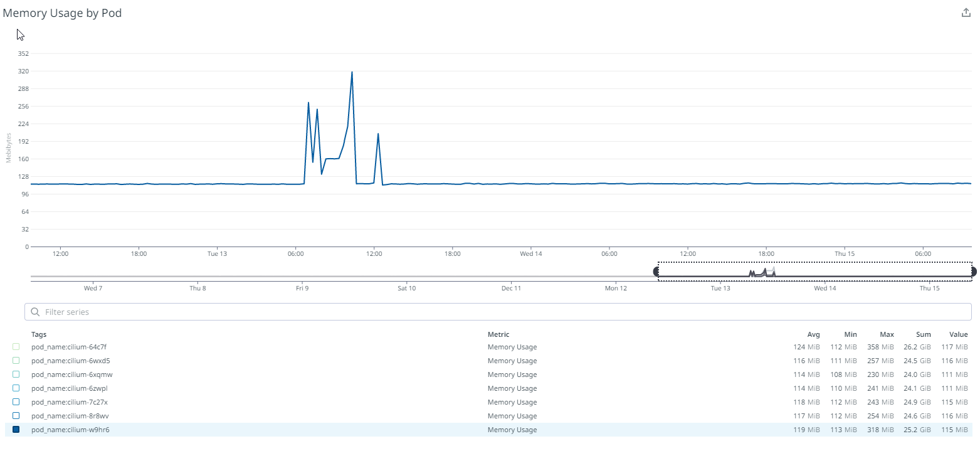The height and width of the screenshot is (451, 980).
Task: Toggle the cilium-6xqmw series checkbox
Action: (x=17, y=374)
